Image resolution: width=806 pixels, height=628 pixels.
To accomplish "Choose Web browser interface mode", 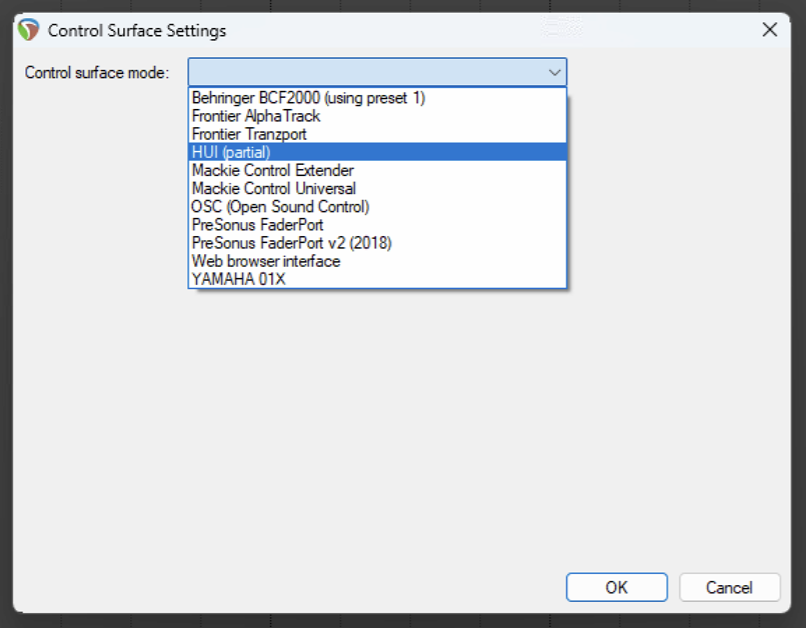I will [x=377, y=261].
